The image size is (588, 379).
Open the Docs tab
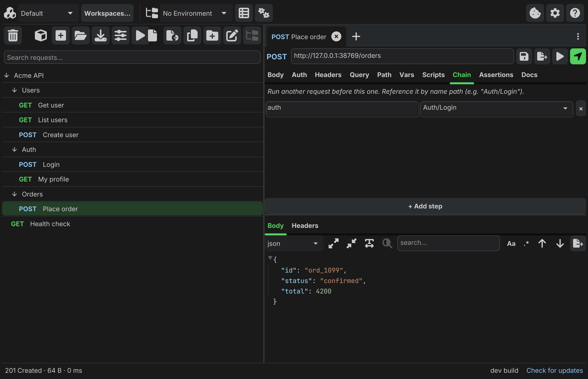pyautogui.click(x=529, y=75)
